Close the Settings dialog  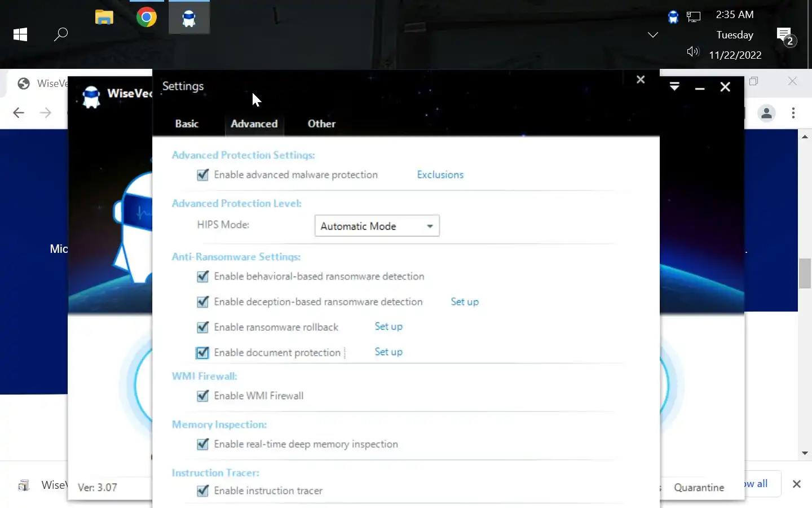click(641, 80)
